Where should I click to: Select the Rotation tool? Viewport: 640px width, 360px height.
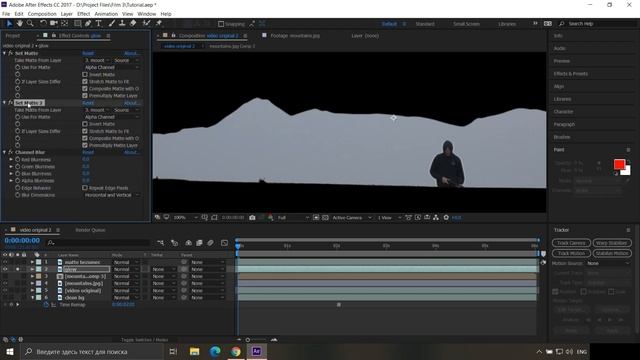pyautogui.click(x=43, y=24)
